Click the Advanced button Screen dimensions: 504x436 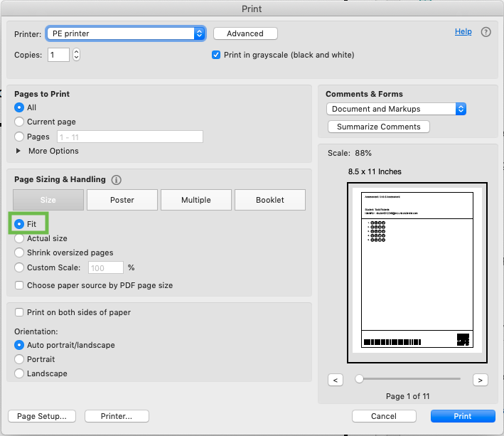[x=245, y=33]
